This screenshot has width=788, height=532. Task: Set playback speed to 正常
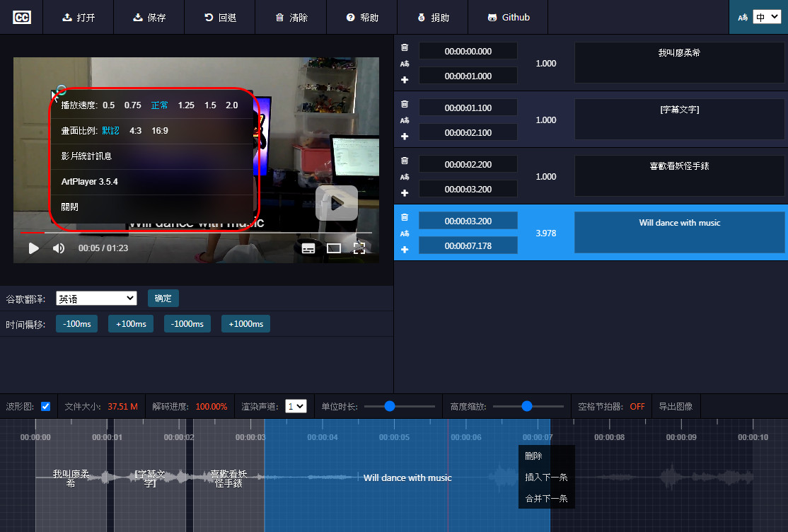160,105
